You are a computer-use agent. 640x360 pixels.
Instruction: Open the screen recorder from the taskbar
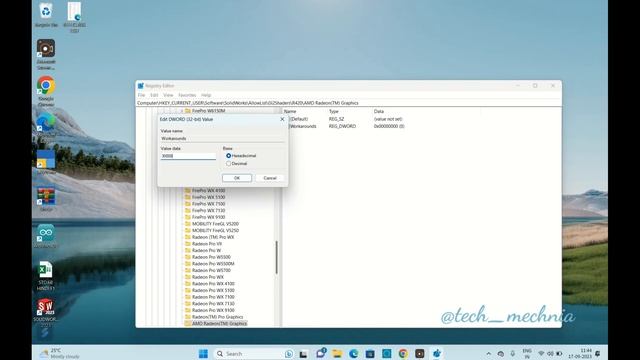pos(420,353)
